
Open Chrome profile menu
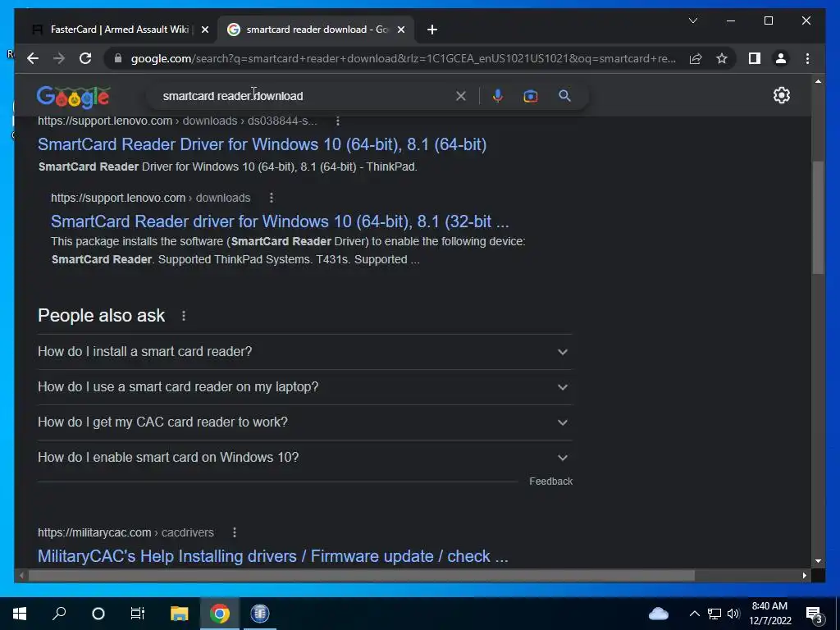(781, 58)
